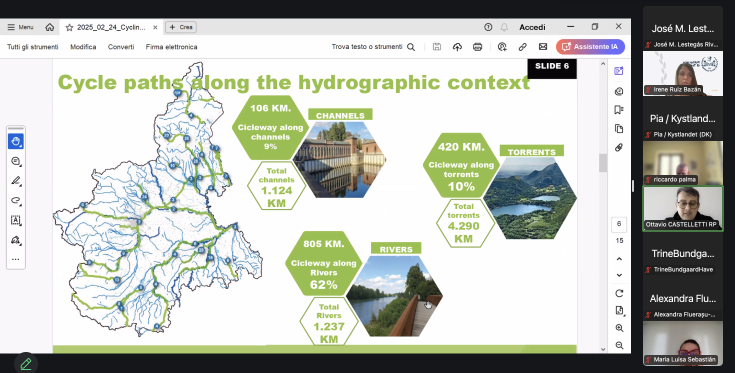Select the highlighter pen tool
735x373 pixels.
(x=16, y=181)
